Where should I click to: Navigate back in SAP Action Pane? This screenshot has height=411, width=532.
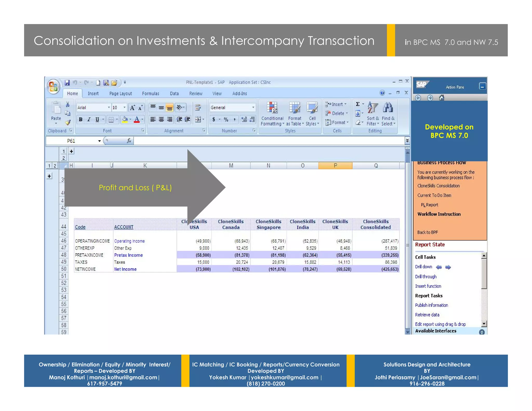click(418, 98)
